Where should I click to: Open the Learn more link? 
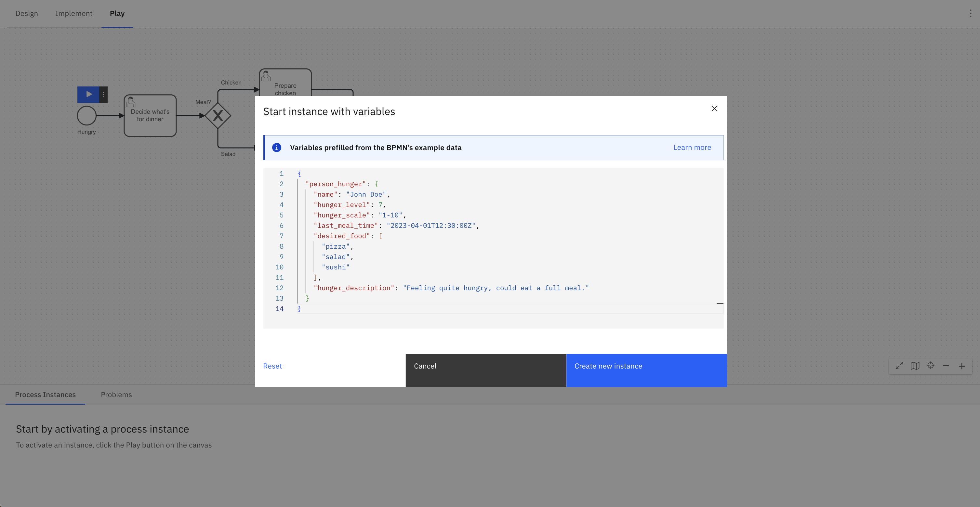coord(692,147)
